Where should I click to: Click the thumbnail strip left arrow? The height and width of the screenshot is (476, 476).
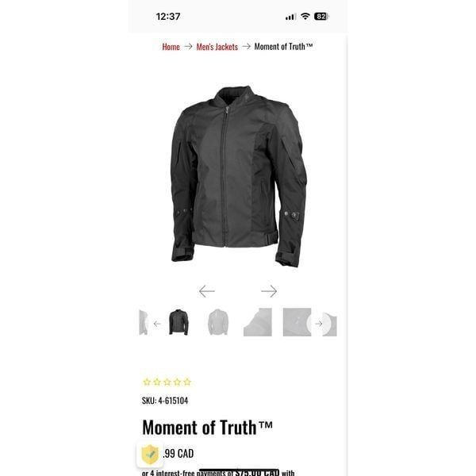pos(157,324)
